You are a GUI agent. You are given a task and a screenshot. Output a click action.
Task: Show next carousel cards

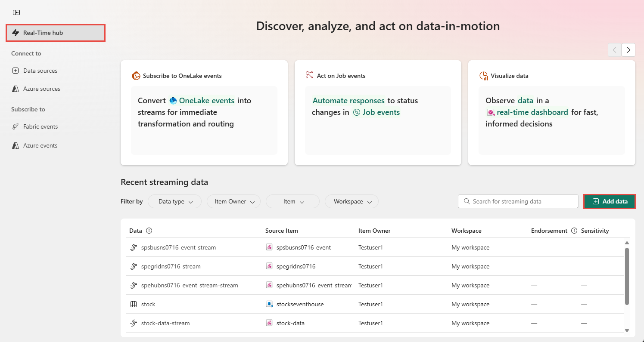point(628,50)
